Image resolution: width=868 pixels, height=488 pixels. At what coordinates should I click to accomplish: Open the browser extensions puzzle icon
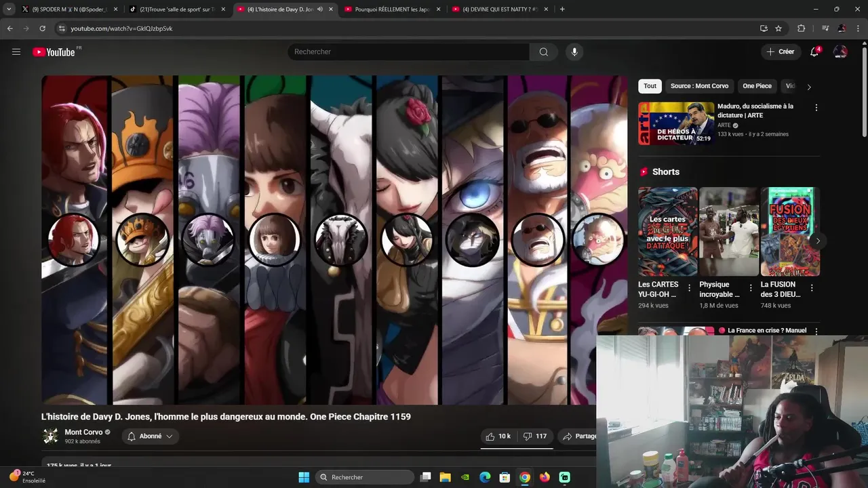click(802, 28)
